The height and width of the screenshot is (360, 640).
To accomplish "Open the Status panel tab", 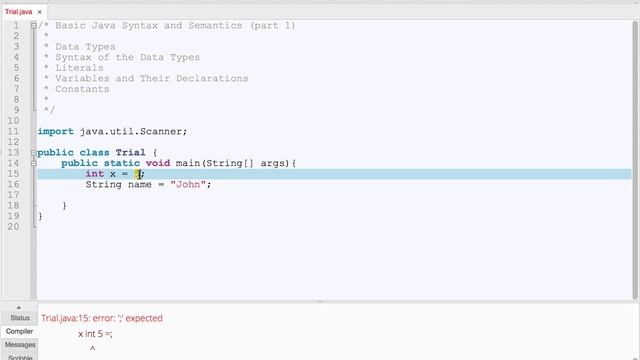I will click(20, 318).
